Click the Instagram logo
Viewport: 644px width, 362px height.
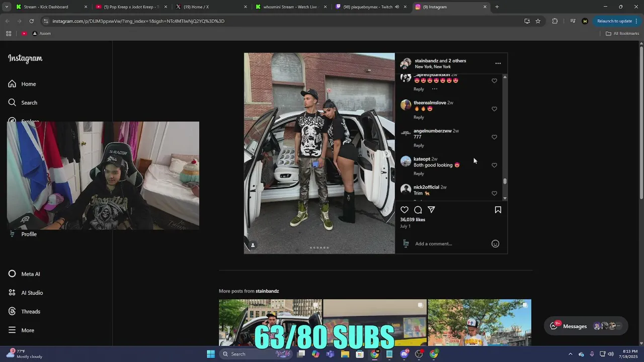(x=25, y=58)
